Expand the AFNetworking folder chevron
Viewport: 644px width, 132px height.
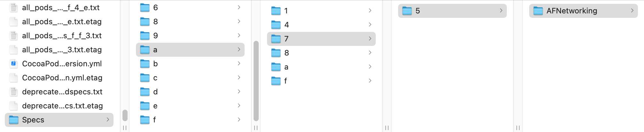(x=632, y=11)
